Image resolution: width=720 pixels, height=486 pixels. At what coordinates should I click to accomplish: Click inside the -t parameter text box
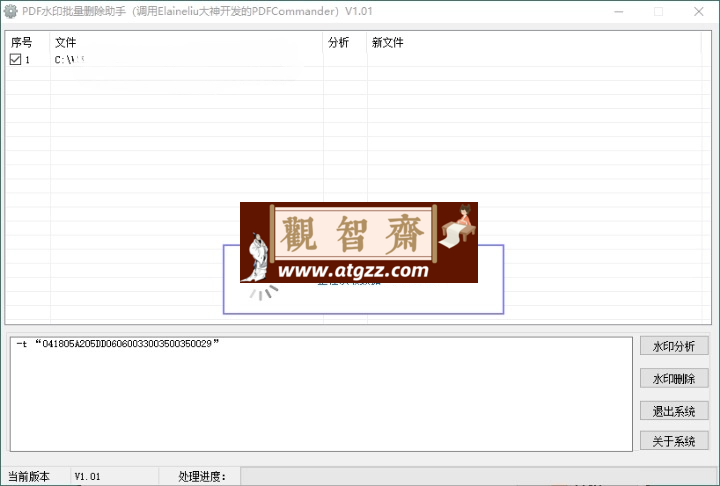tap(321, 394)
